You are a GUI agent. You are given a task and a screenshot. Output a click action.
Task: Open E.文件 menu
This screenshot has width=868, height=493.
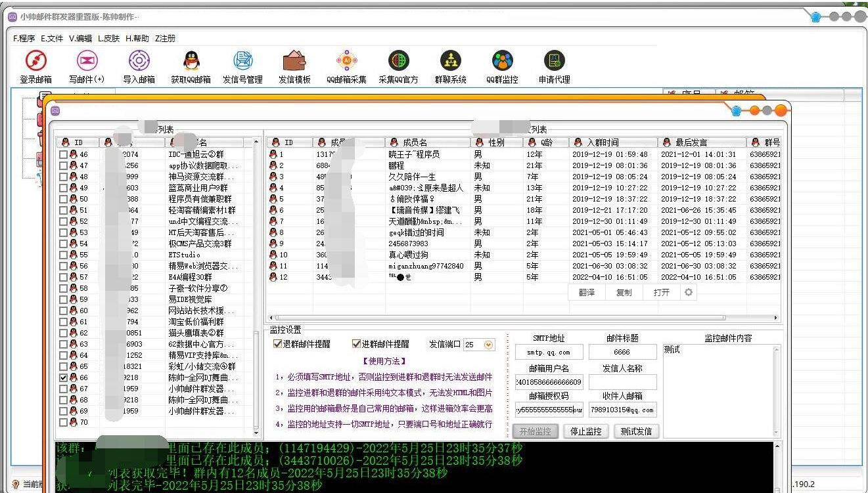pos(52,39)
